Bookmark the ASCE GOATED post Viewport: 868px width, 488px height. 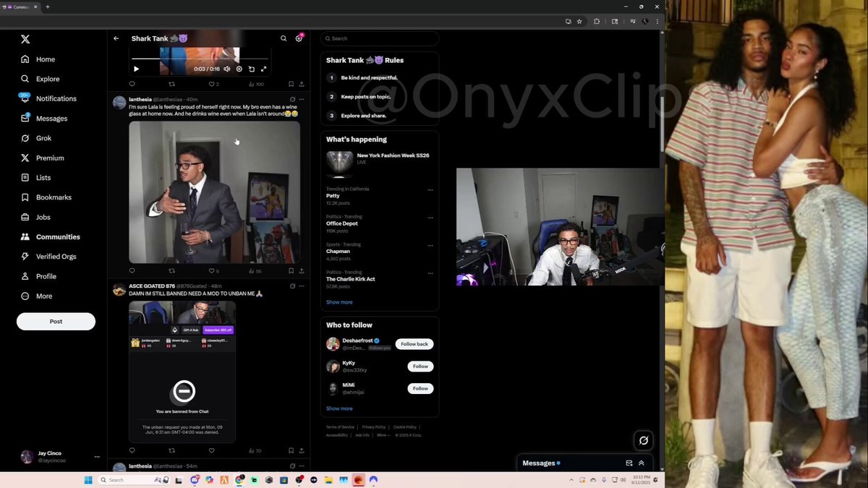(291, 450)
